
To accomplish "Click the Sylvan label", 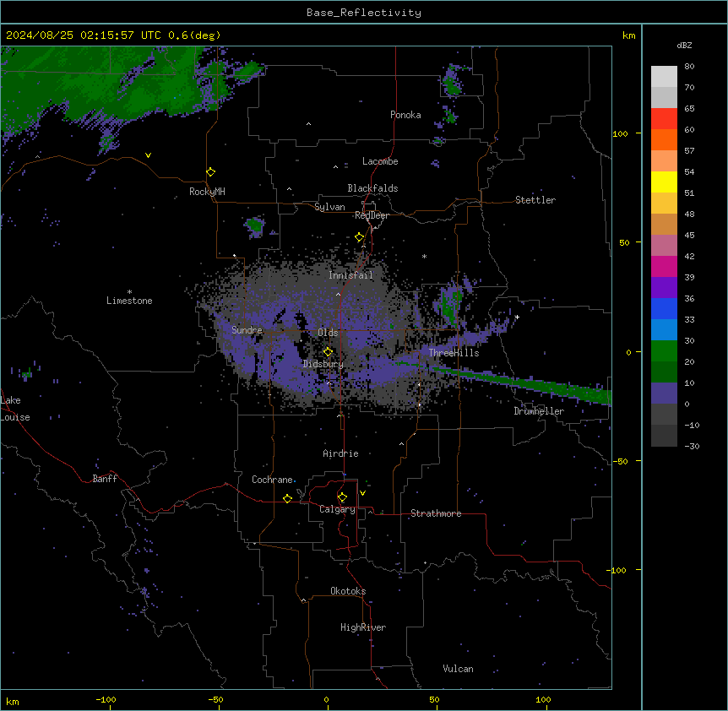I will [x=329, y=207].
